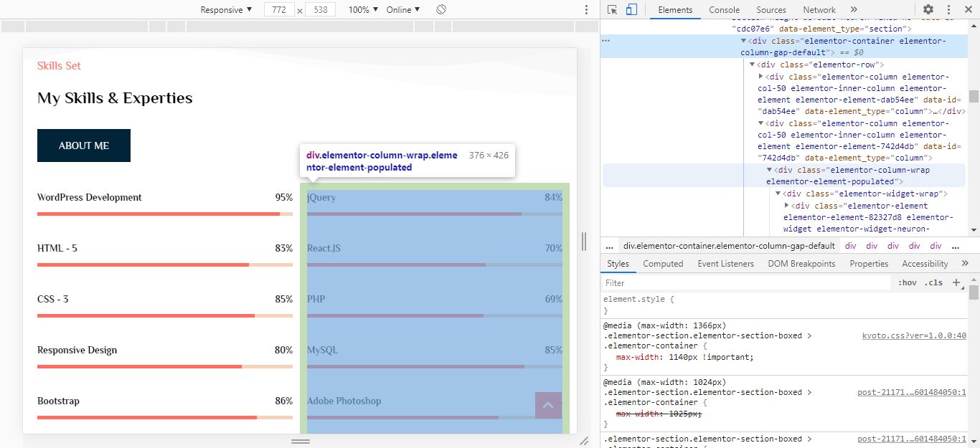Click the ellipsis beside selected DOM node
The height and width of the screenshot is (448, 980).
[606, 41]
